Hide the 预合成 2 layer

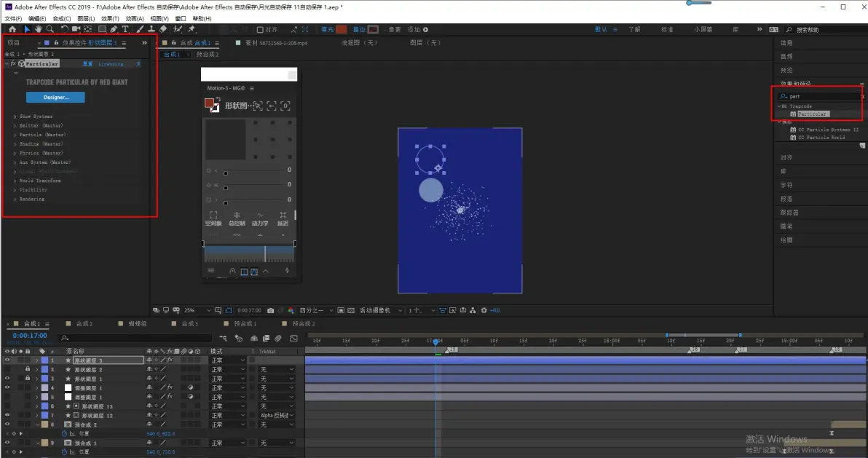coord(7,425)
